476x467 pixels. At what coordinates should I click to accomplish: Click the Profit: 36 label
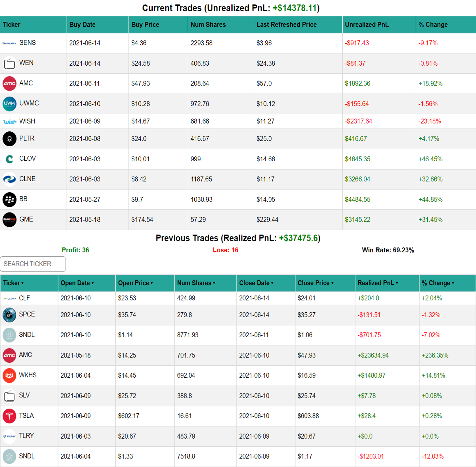tap(76, 250)
